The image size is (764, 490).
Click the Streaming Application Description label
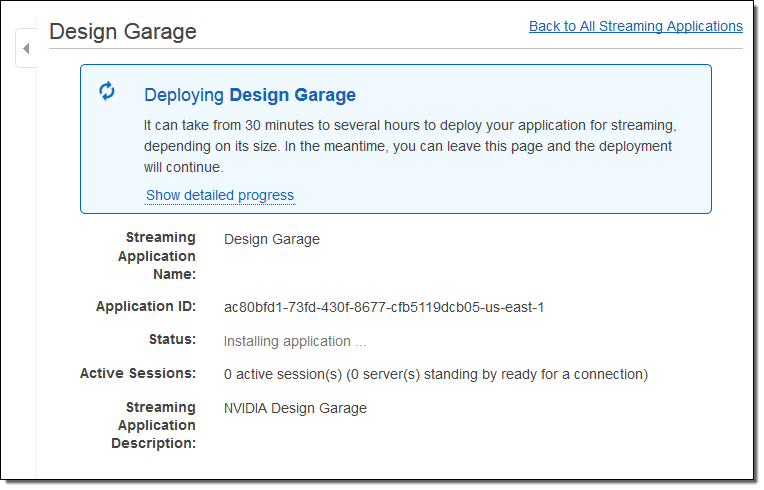pos(154,425)
